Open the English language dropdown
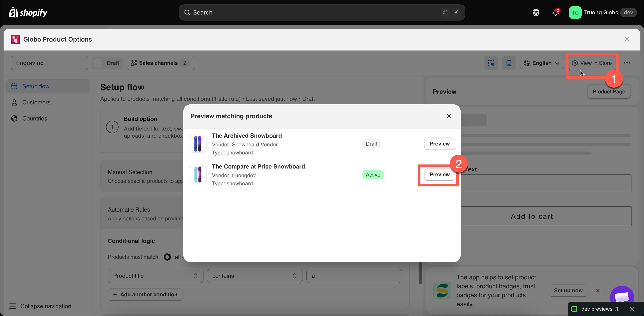This screenshot has height=316, width=644. coord(542,63)
